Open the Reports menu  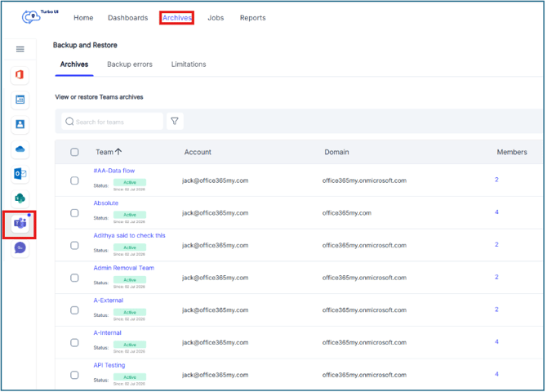[253, 18]
